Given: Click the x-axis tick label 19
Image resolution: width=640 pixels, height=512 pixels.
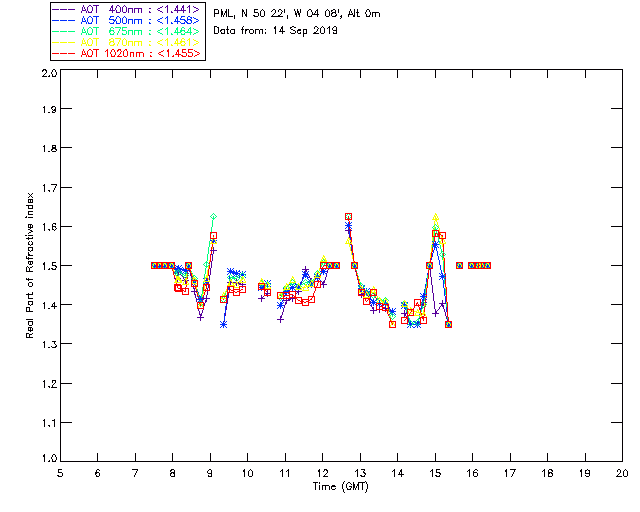Looking at the screenshot, I should pos(585,473).
